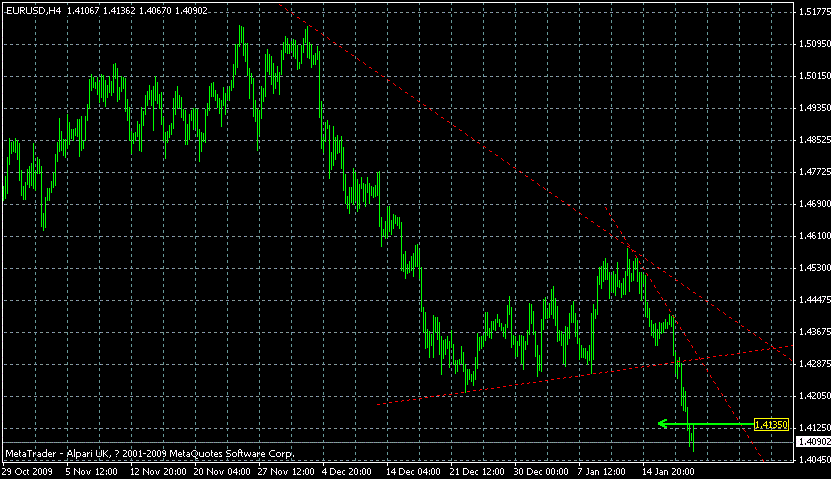Click the 7 Jan 12:00 time label
The height and width of the screenshot is (479, 831).
coord(602,471)
